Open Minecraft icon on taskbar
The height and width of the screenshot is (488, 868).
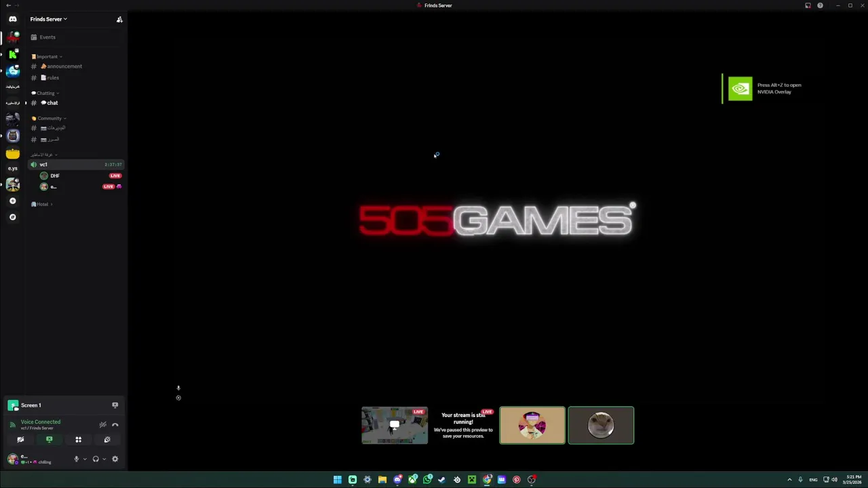472,480
